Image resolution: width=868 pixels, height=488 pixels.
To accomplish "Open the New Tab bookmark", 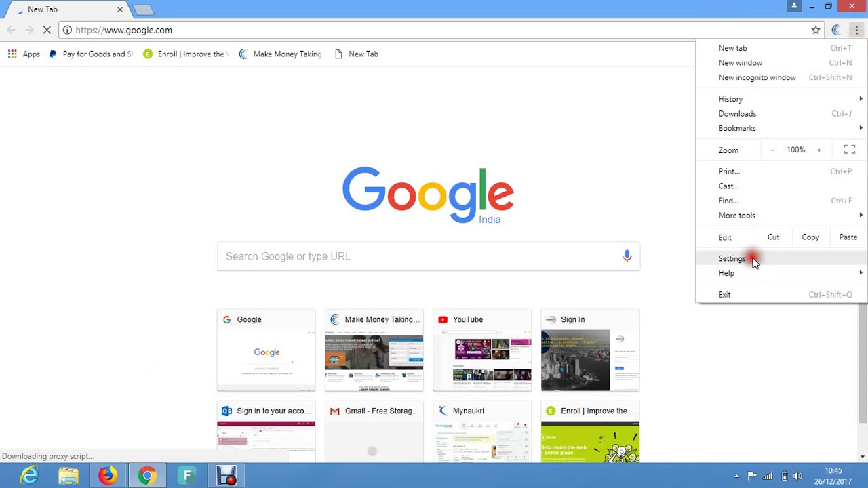I will pos(357,54).
